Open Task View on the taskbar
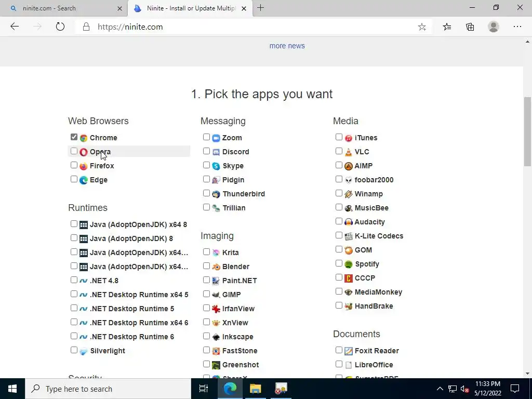 tap(203, 389)
